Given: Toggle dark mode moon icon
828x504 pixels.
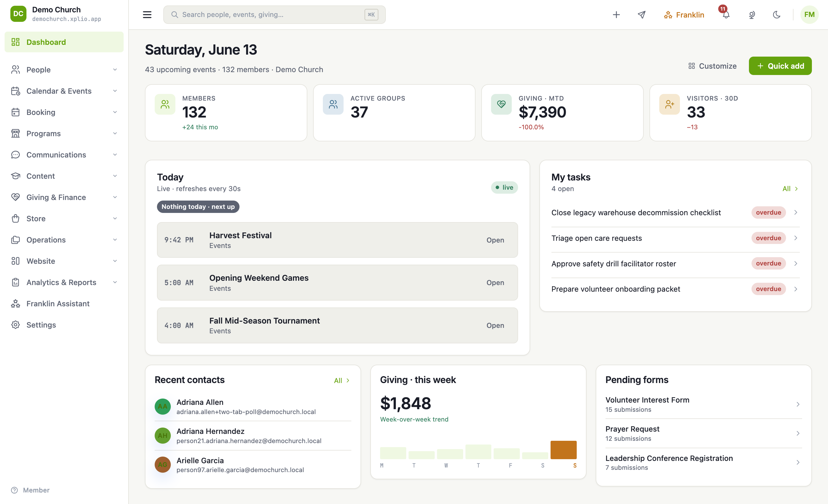Looking at the screenshot, I should point(776,14).
